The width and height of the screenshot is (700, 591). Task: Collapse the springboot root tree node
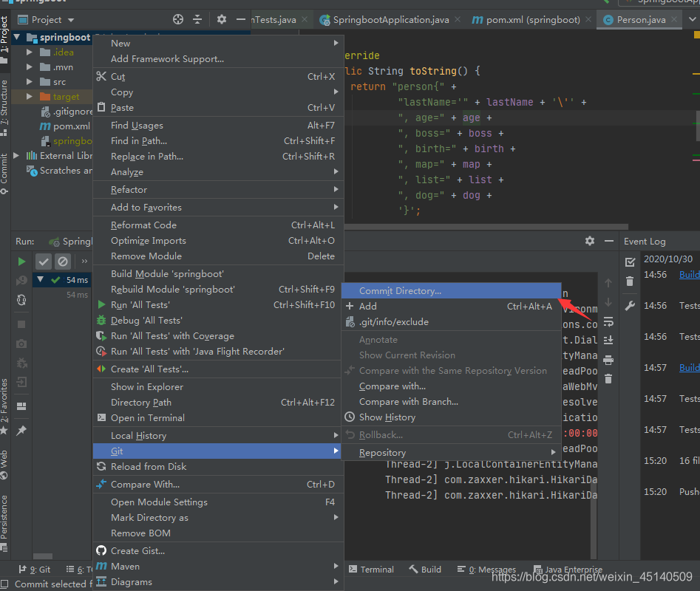click(x=17, y=37)
